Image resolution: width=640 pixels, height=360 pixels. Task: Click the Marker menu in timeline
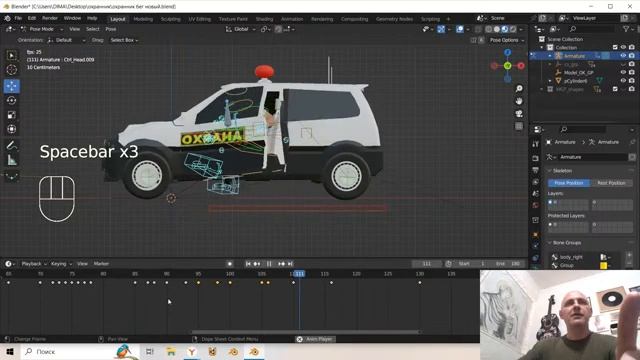click(101, 264)
